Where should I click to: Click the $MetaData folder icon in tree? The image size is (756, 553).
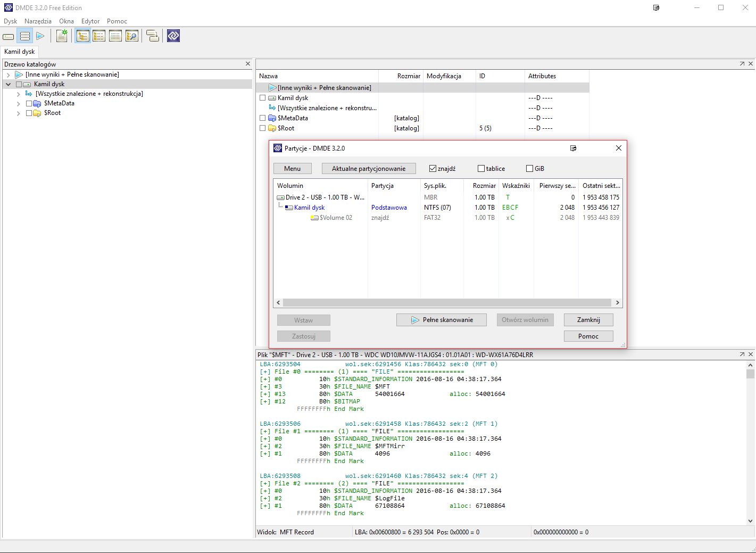(x=37, y=103)
